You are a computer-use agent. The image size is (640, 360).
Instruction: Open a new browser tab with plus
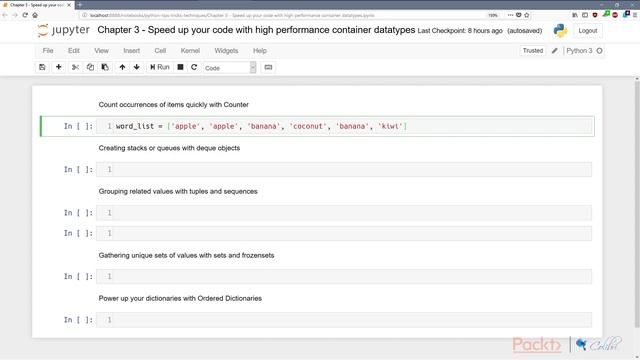click(80, 5)
